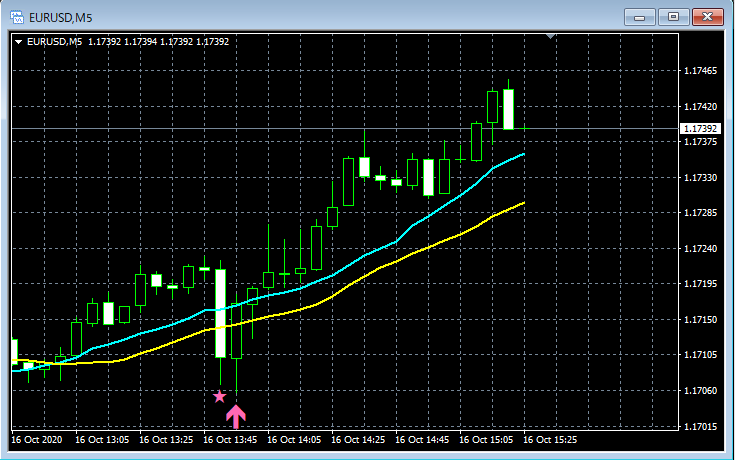This screenshot has width=735, height=460.
Task: Click the 16 Oct 14:05 time label
Action: point(294,440)
